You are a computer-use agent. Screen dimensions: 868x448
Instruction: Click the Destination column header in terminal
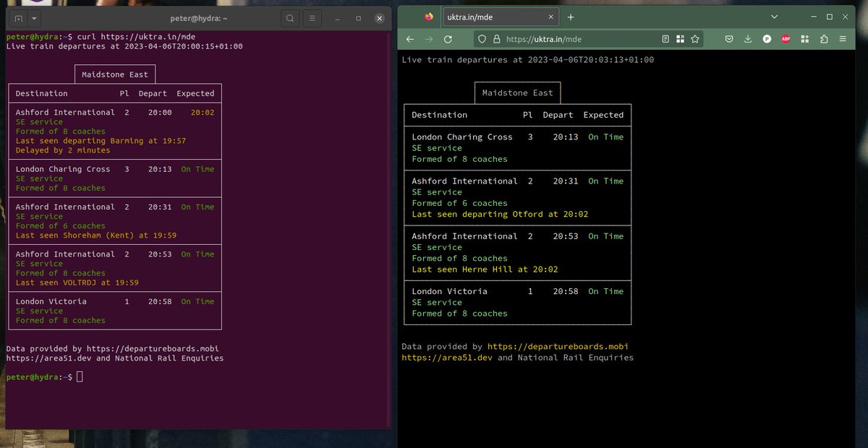pos(41,93)
